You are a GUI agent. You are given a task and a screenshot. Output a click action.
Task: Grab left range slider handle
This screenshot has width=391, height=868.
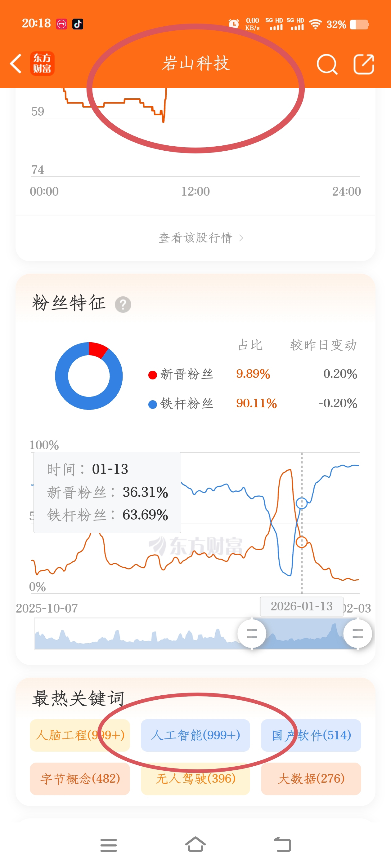(252, 634)
